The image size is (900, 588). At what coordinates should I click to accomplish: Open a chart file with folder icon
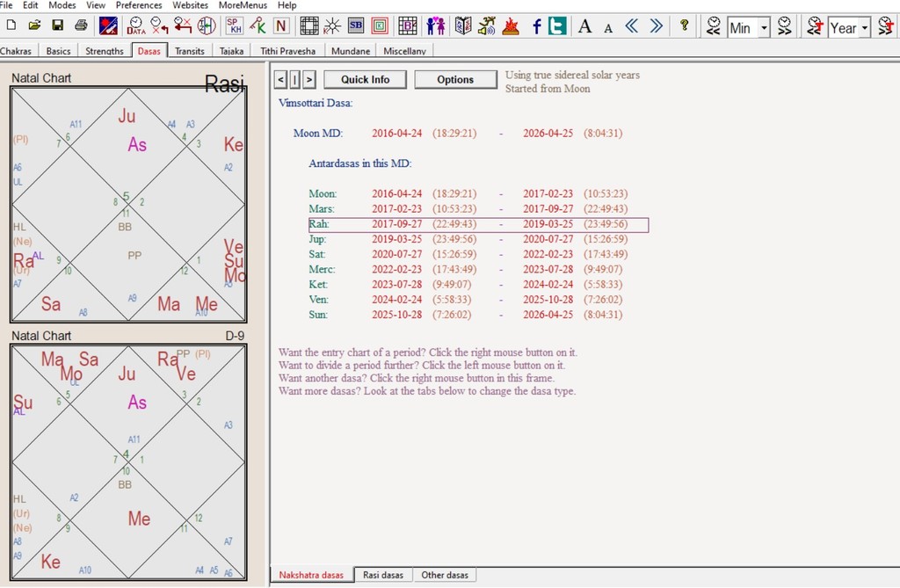coord(34,25)
